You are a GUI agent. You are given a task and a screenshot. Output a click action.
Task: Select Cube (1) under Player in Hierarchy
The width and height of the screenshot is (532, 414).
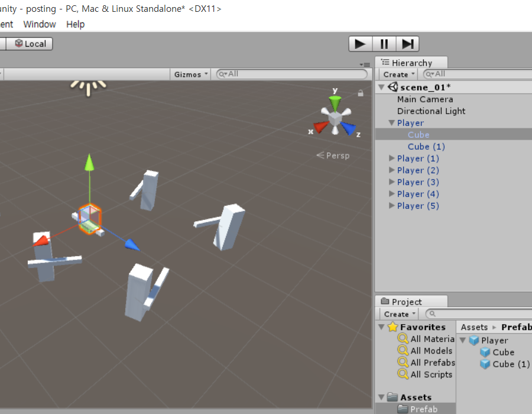(426, 147)
